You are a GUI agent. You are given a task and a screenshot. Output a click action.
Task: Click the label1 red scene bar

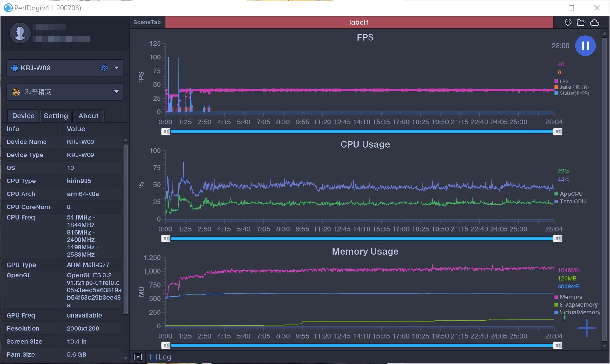point(359,22)
